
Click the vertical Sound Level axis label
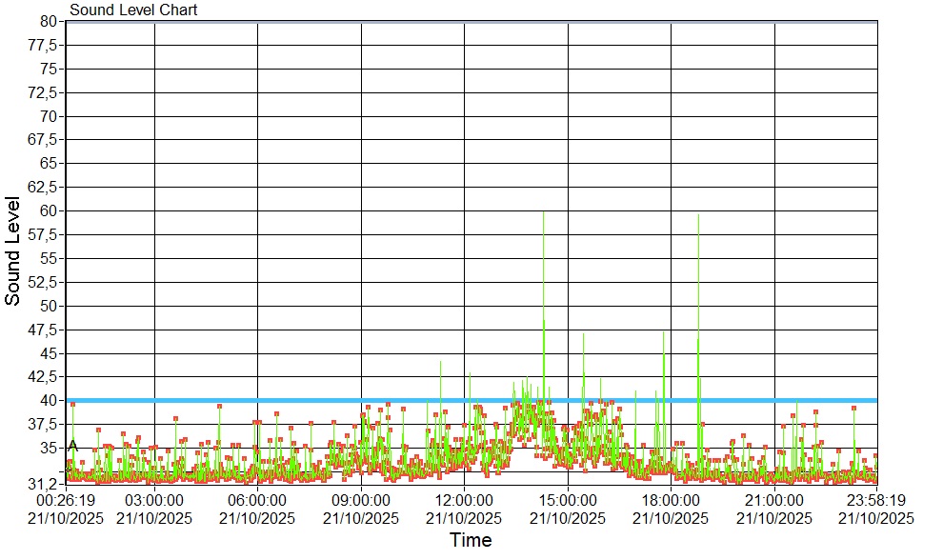pos(13,251)
